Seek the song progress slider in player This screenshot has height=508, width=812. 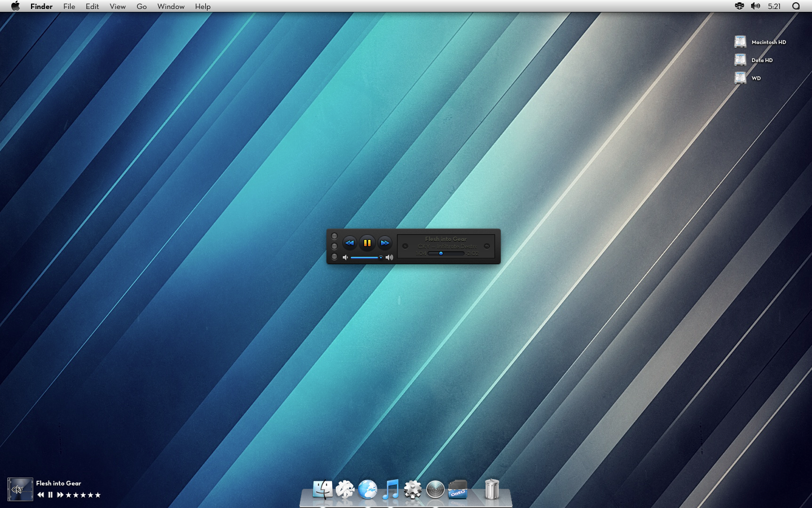click(x=446, y=253)
